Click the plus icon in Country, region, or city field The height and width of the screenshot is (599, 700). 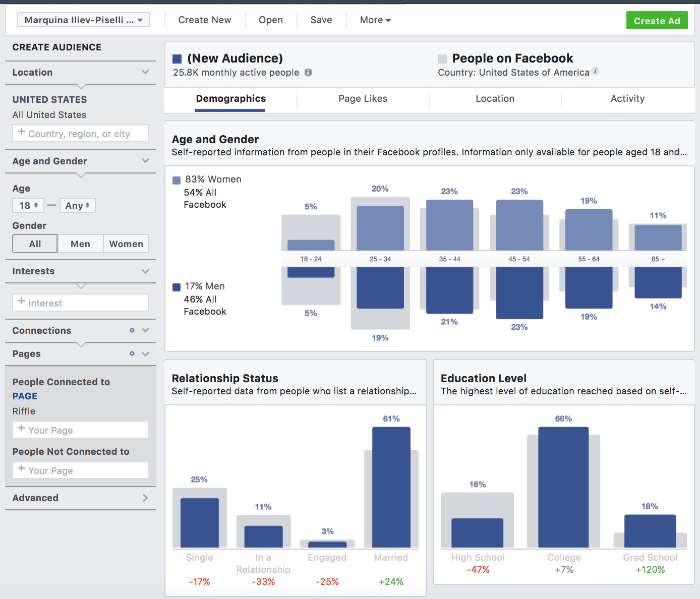pos(21,132)
